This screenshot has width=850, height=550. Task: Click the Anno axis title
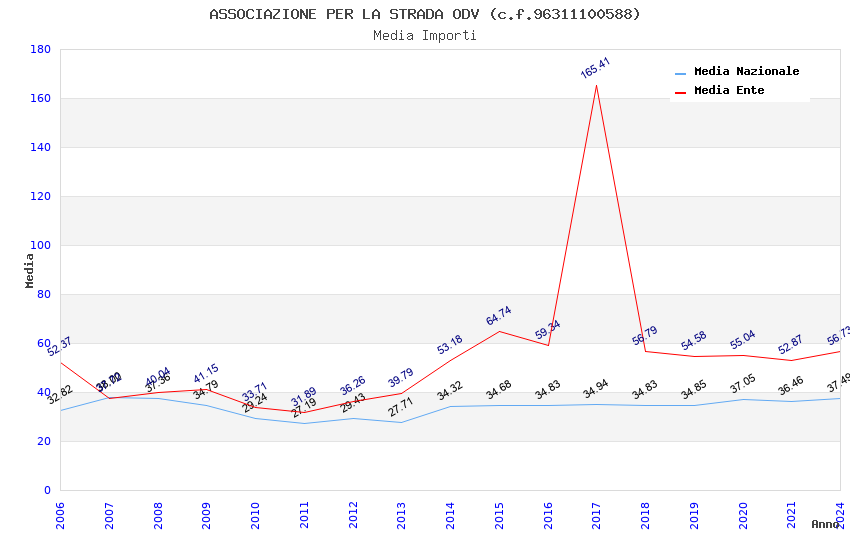(825, 524)
